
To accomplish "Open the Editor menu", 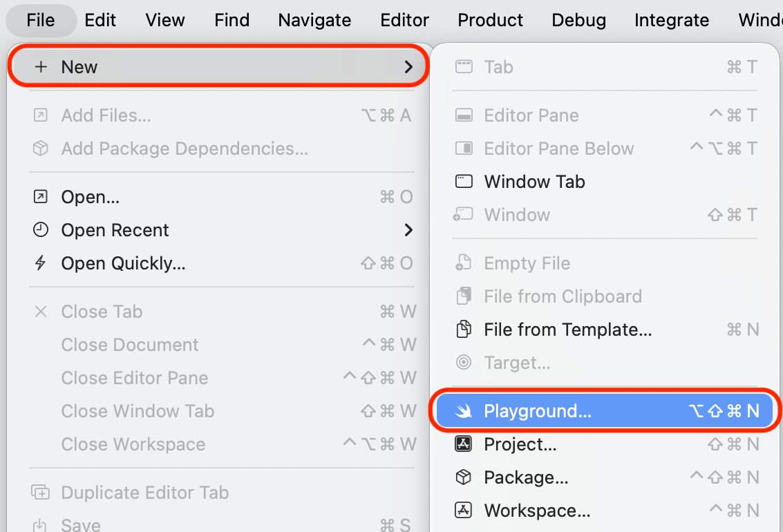I will [404, 20].
